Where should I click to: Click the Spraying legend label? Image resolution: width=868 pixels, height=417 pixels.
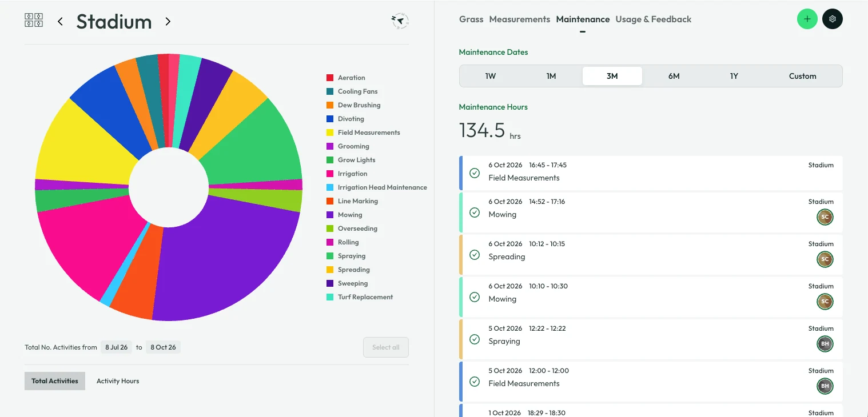point(352,256)
